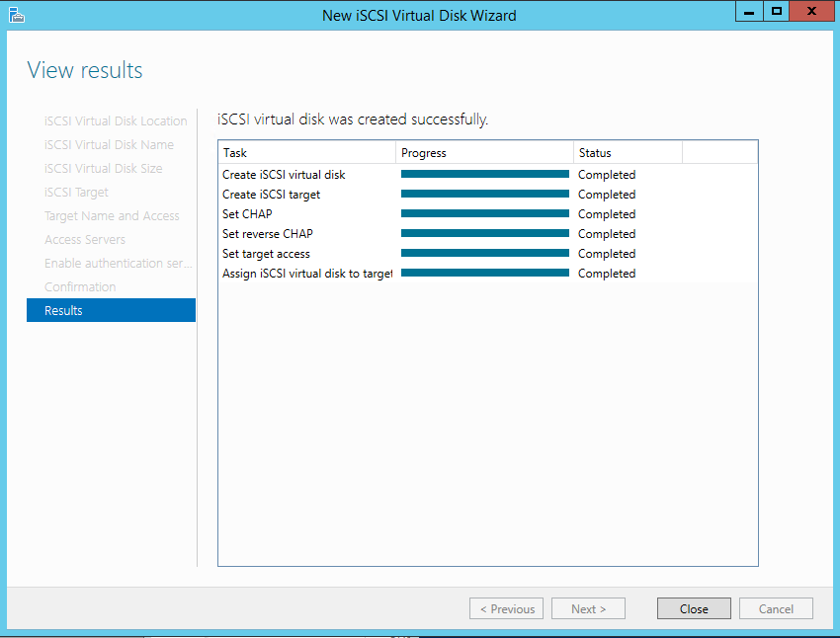This screenshot has width=840, height=638.
Task: Close the window using the red X button
Action: pos(811,11)
